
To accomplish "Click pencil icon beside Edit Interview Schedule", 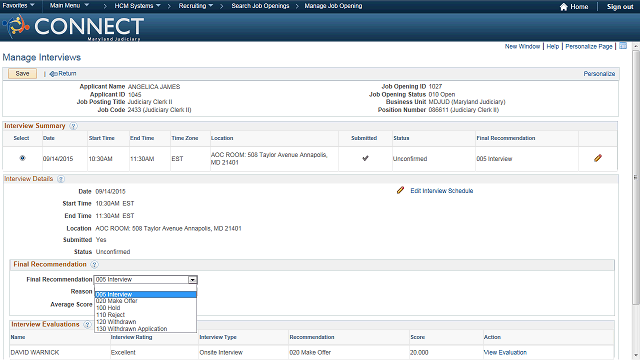I will 400,190.
